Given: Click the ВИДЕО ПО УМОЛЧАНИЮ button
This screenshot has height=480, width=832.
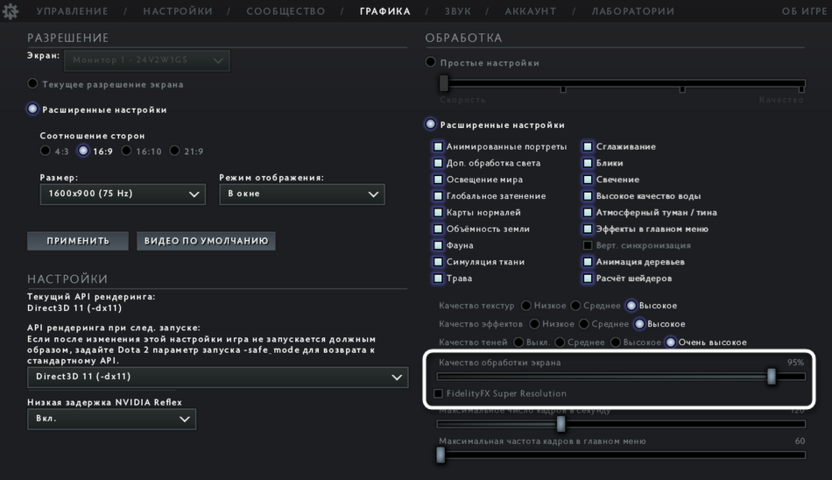Looking at the screenshot, I should pos(207,241).
